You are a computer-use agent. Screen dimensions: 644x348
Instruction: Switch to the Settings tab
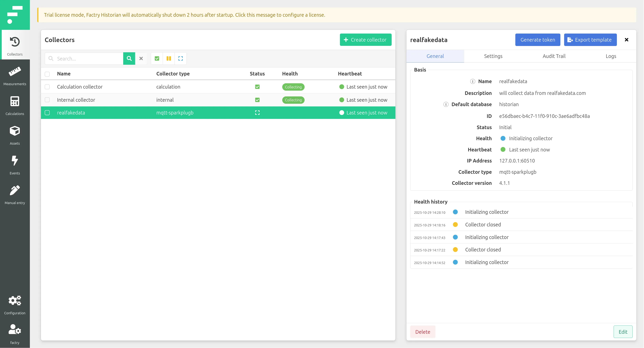coord(493,56)
